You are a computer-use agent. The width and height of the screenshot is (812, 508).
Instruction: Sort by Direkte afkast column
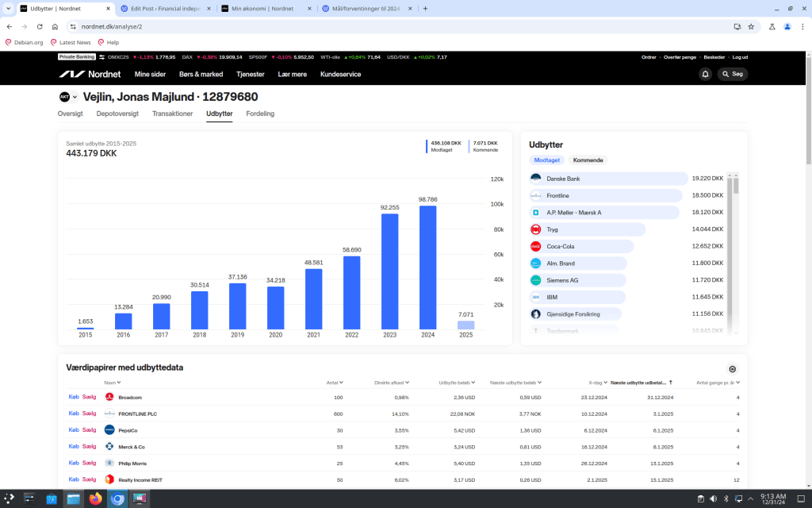coord(391,383)
